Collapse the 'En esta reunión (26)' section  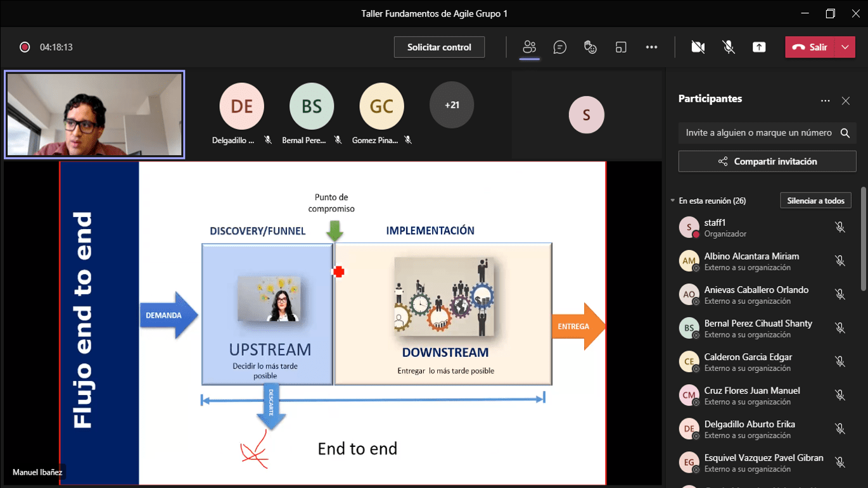tap(672, 201)
